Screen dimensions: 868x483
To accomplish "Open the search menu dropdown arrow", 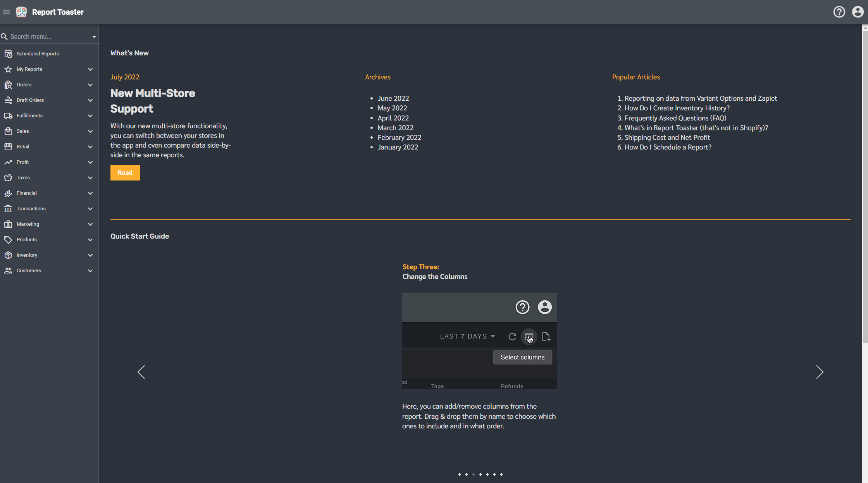I will pos(94,37).
